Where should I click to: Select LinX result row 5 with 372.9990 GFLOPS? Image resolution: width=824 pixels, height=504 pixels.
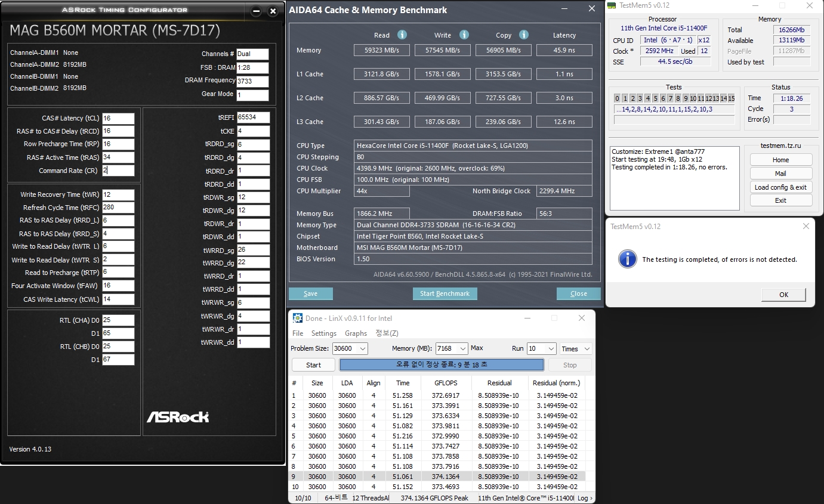tap(437, 436)
